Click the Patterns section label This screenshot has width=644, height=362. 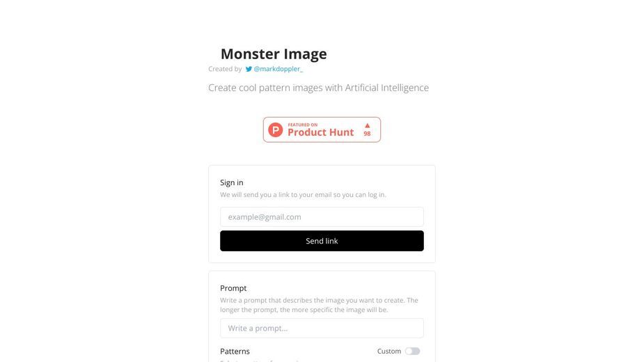click(x=235, y=352)
